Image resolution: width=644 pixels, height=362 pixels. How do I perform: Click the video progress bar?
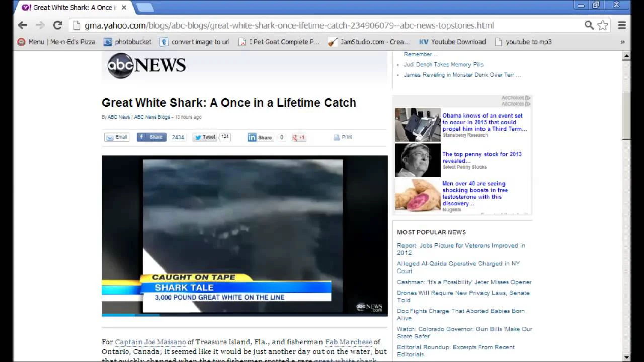point(245,315)
